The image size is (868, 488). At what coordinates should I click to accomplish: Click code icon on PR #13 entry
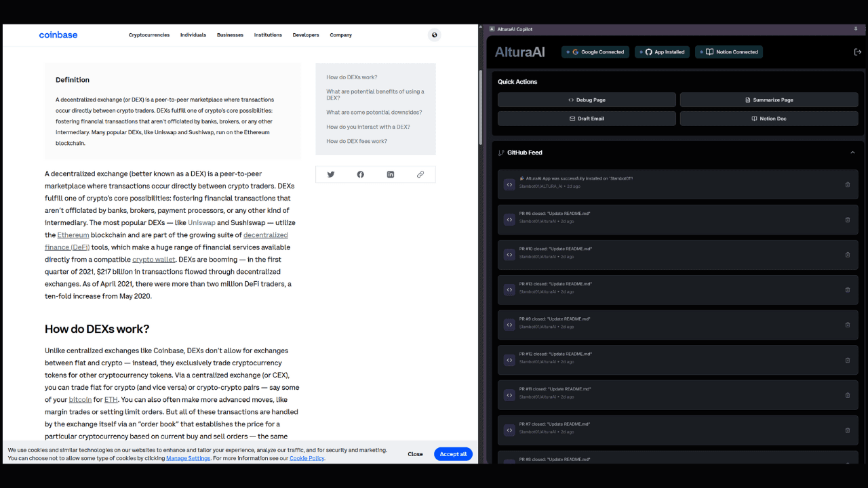pos(509,289)
